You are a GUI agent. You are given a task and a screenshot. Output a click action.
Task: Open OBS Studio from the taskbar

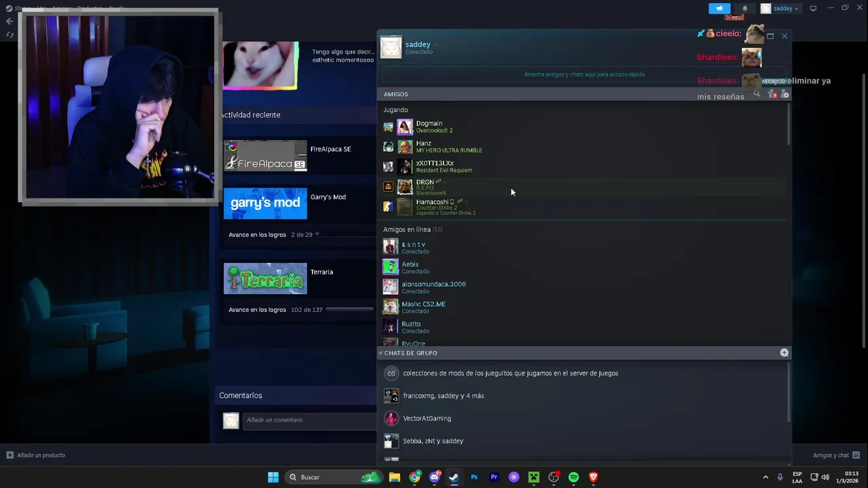pos(553,477)
